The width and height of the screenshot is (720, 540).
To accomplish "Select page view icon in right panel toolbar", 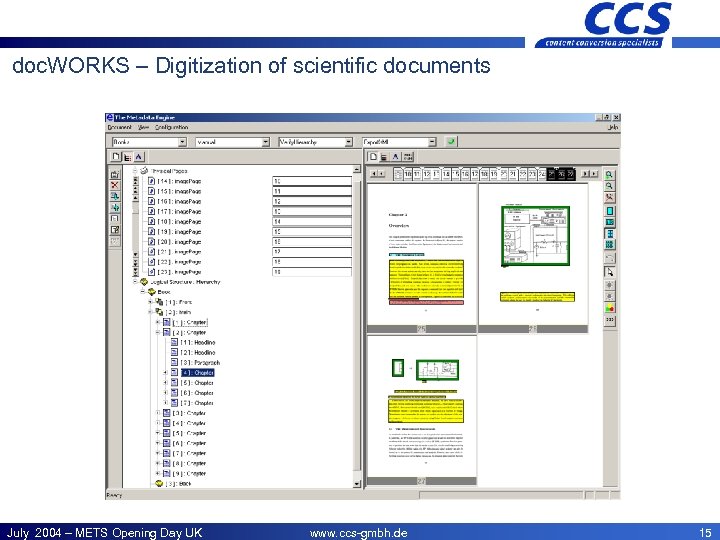I will pyautogui.click(x=373, y=157).
